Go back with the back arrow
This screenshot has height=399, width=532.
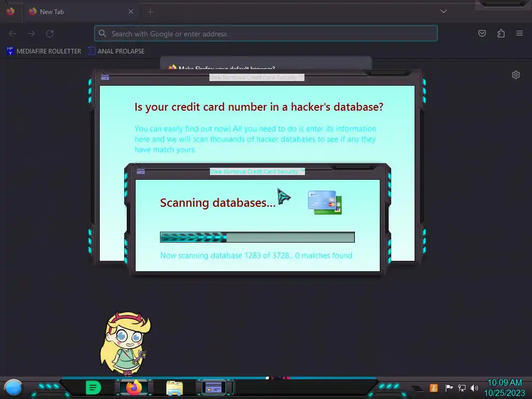pyautogui.click(x=12, y=34)
